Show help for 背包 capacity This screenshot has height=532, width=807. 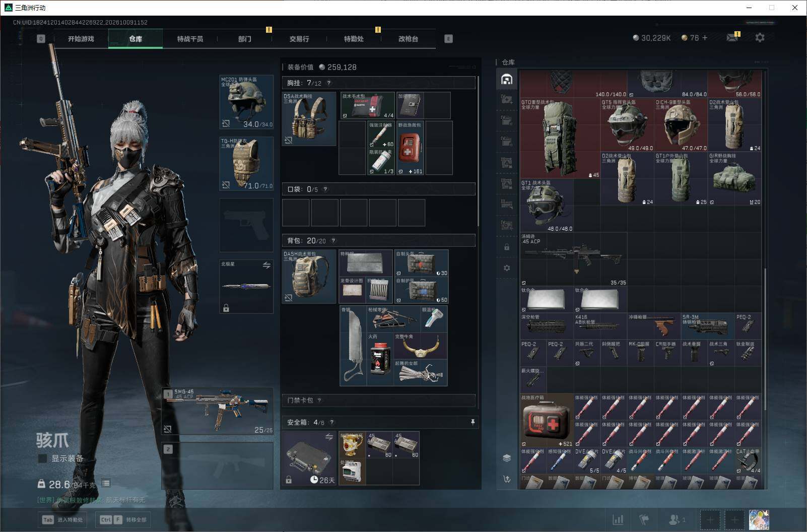click(x=333, y=241)
